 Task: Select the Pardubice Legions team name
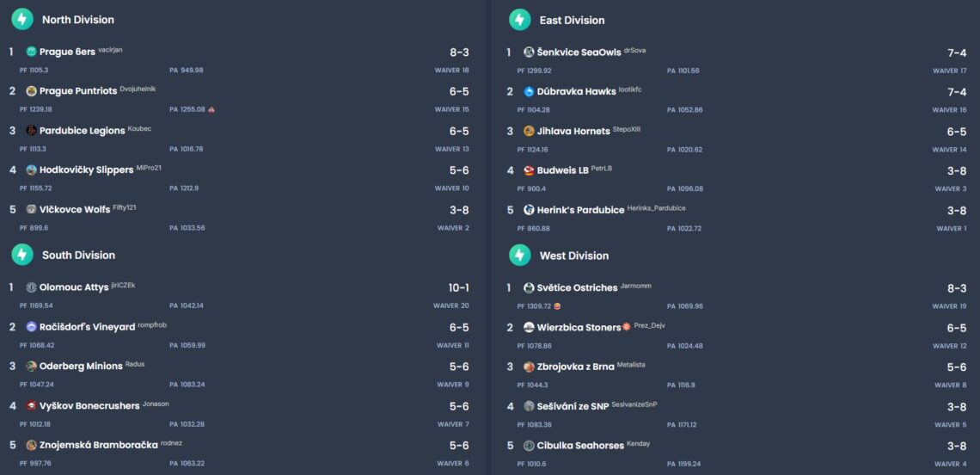(x=82, y=131)
